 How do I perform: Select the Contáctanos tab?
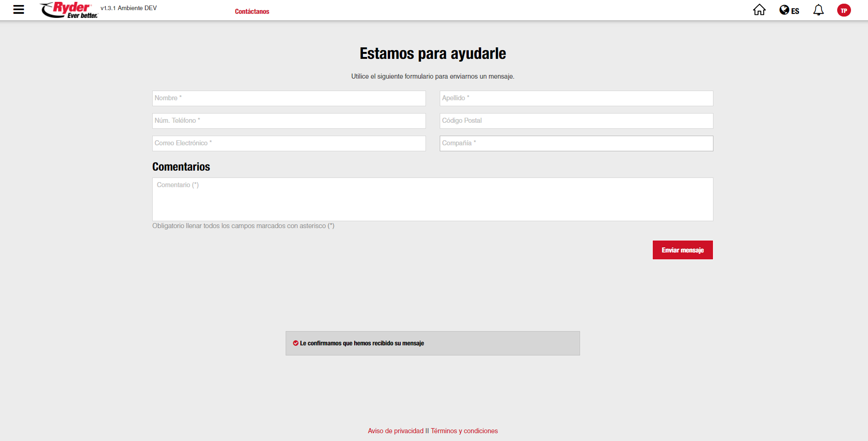[x=252, y=11]
